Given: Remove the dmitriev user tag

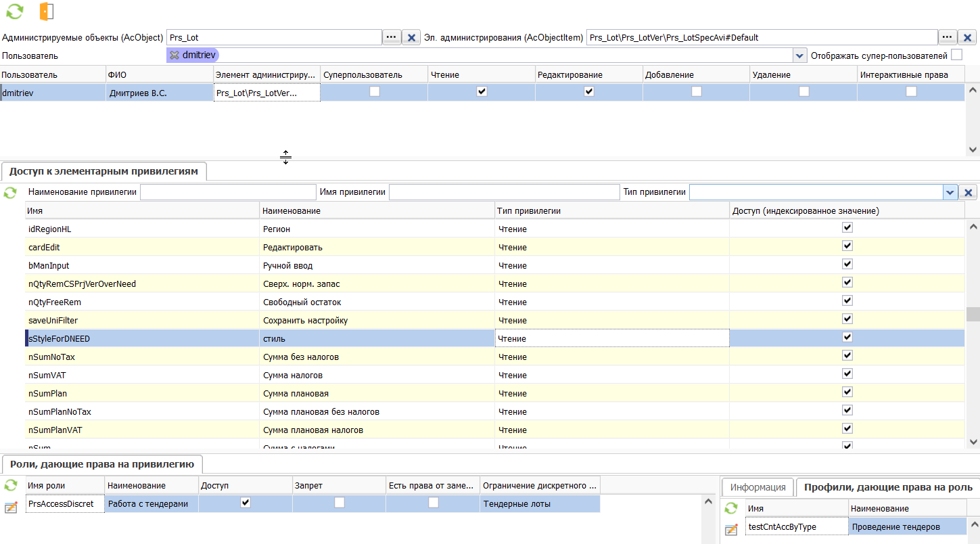Looking at the screenshot, I should 174,55.
